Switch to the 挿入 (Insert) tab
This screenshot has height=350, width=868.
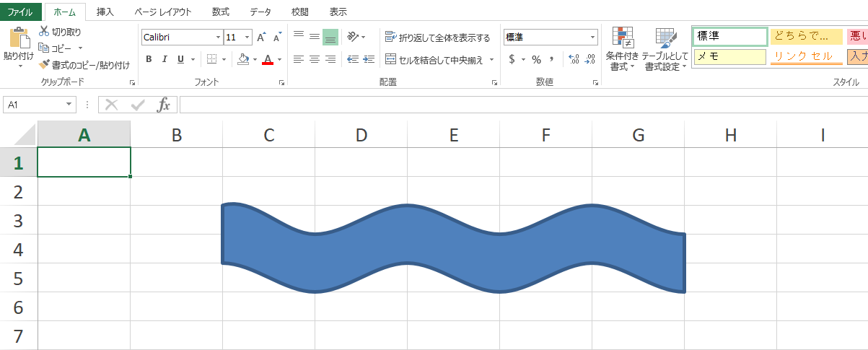[x=105, y=12]
